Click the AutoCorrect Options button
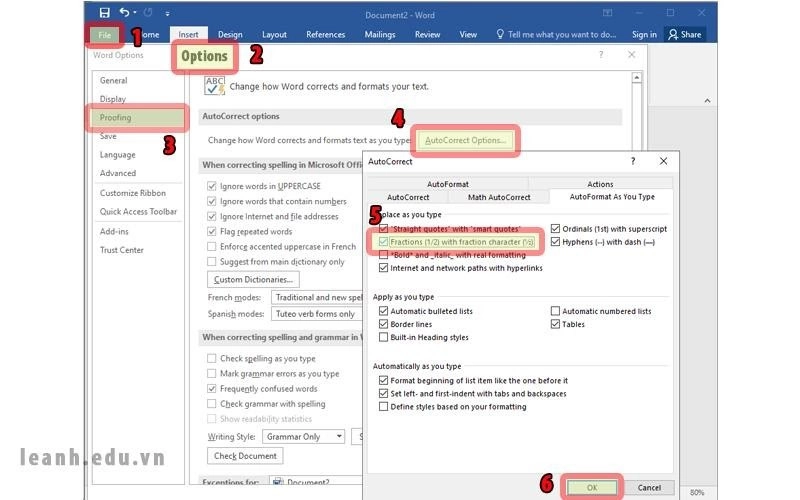The height and width of the screenshot is (500, 800). [x=465, y=140]
